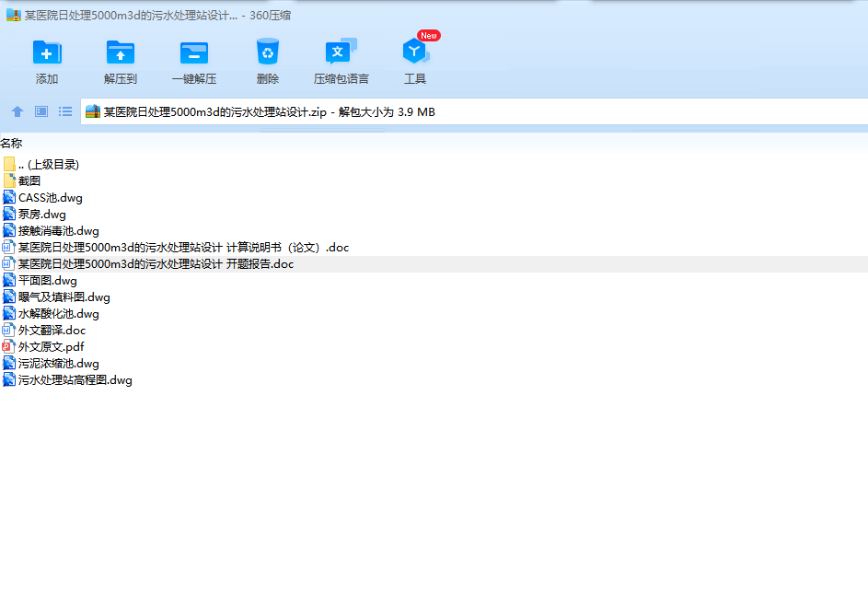
Task: Click the PDF icon beside 外文原文.pdf
Action: click(9, 346)
